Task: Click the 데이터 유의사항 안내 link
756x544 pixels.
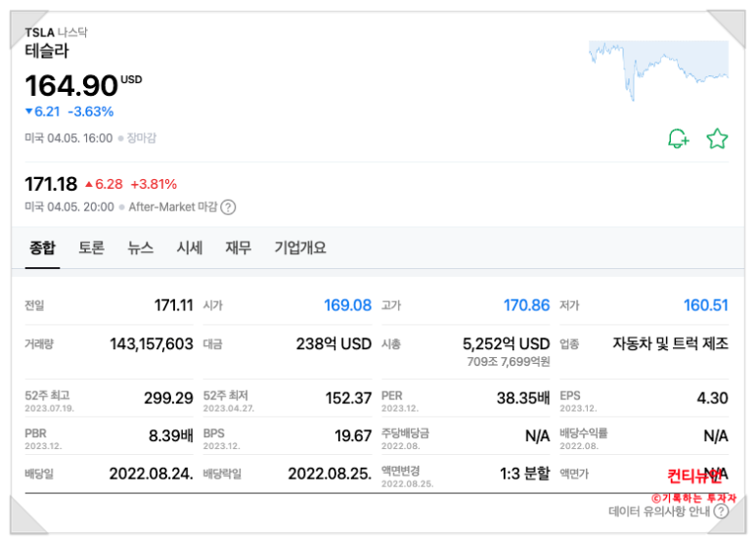Action: [x=659, y=511]
